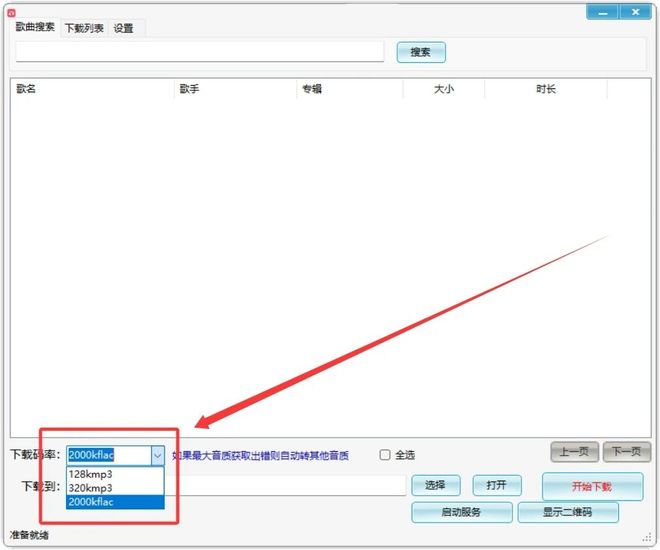Click the 搜索 button
The width and height of the screenshot is (660, 550).
pos(421,52)
